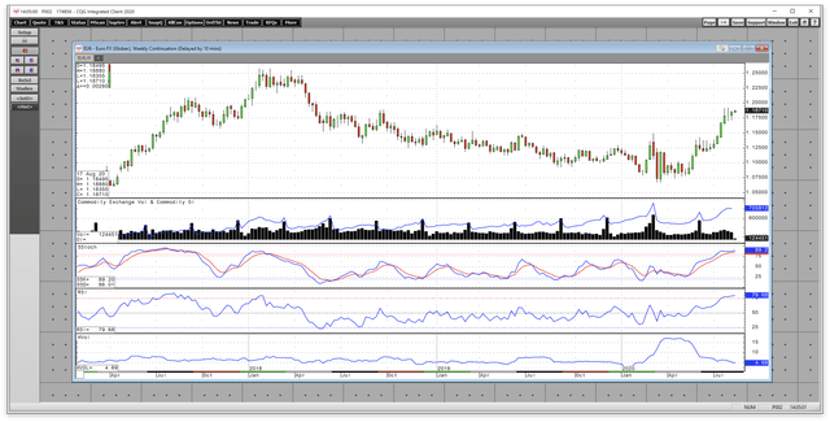Open the Window menu button
Screen dimensions: 830x422
pos(776,23)
